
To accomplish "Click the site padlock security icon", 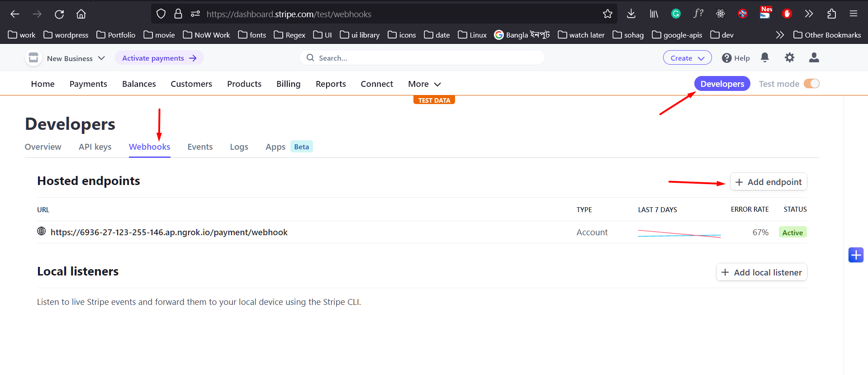I will (178, 14).
